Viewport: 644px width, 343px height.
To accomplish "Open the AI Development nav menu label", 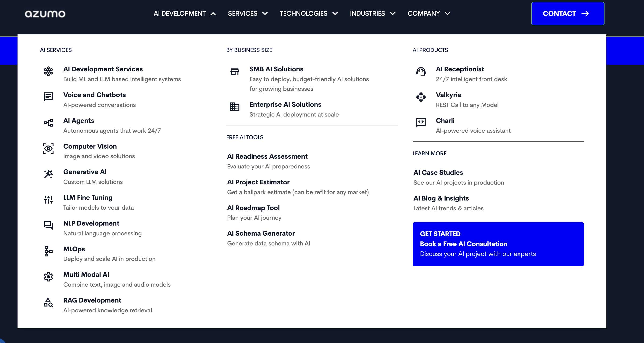I will coord(179,14).
